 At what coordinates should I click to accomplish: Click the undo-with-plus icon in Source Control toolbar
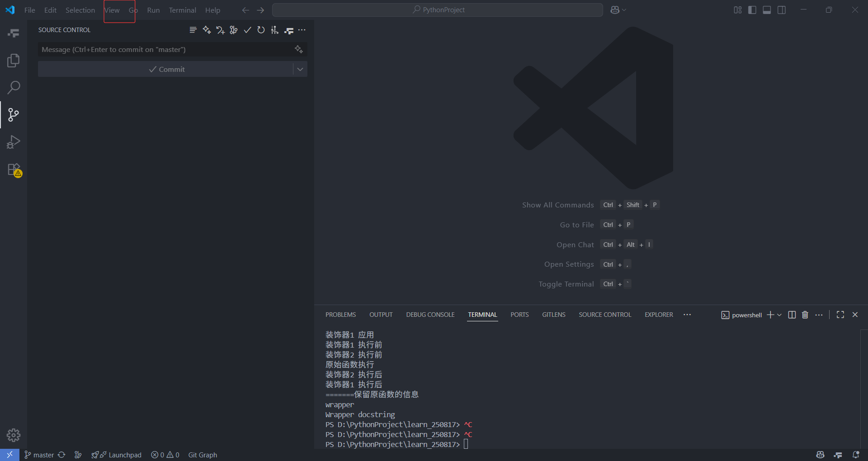coord(220,30)
